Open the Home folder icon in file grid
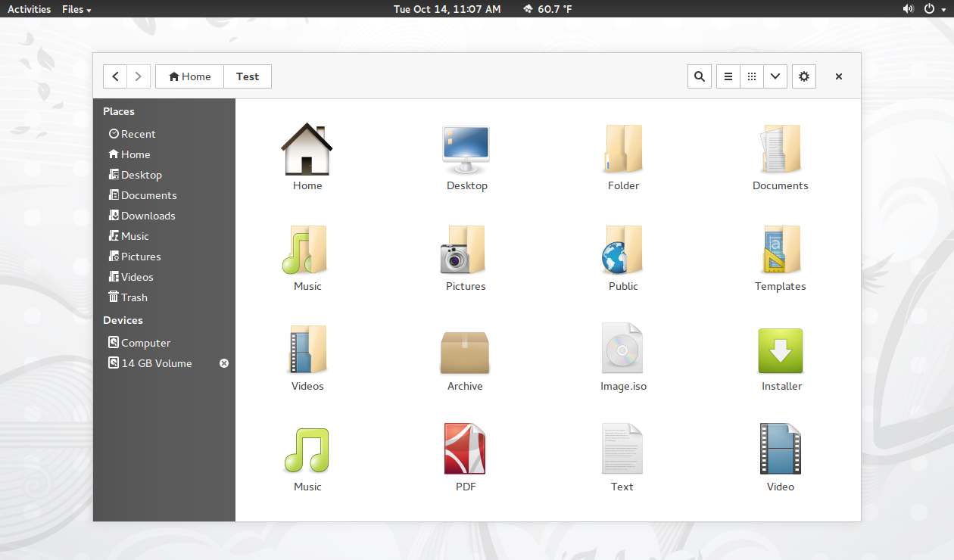This screenshot has width=954, height=560. pos(307,149)
